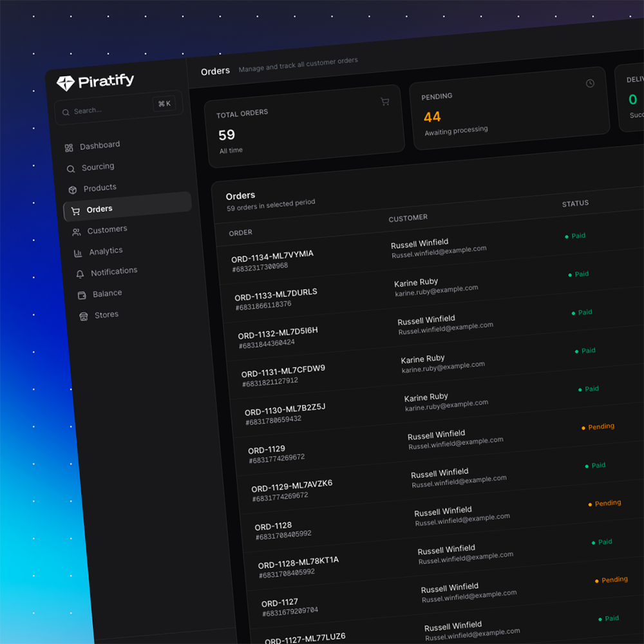644x644 pixels.
Task: Click the ⌘K shortcut badge
Action: point(164,104)
